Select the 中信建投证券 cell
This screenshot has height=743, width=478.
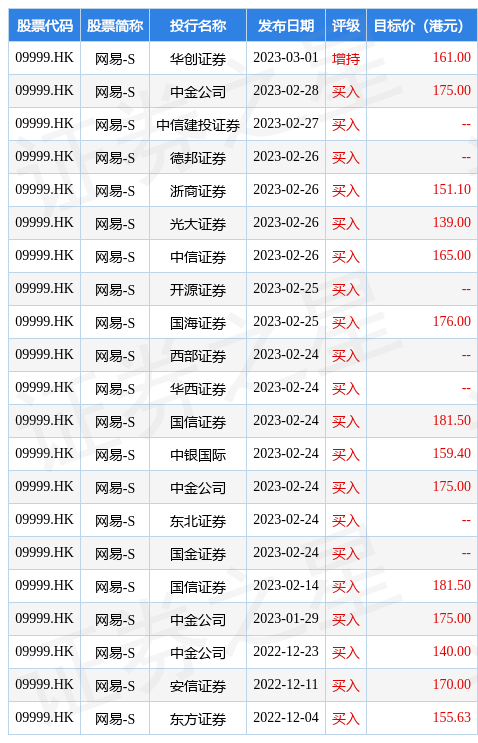[x=198, y=125]
